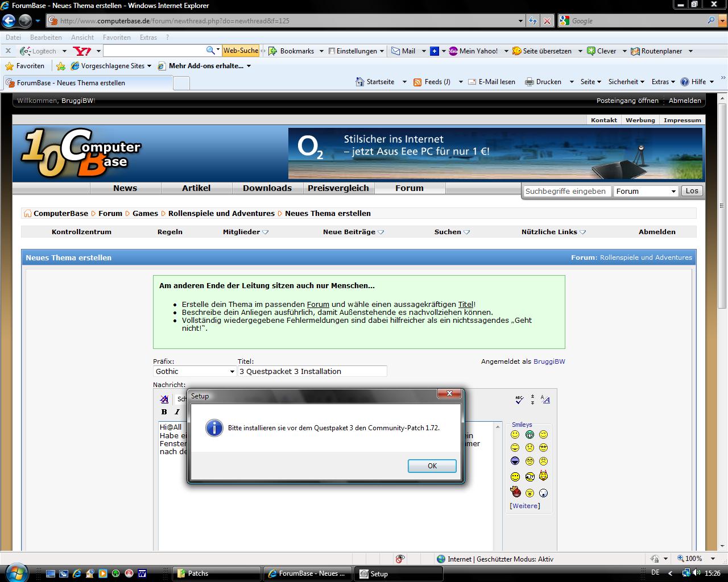
Task: Open the Artikel section
Action: pyautogui.click(x=196, y=188)
